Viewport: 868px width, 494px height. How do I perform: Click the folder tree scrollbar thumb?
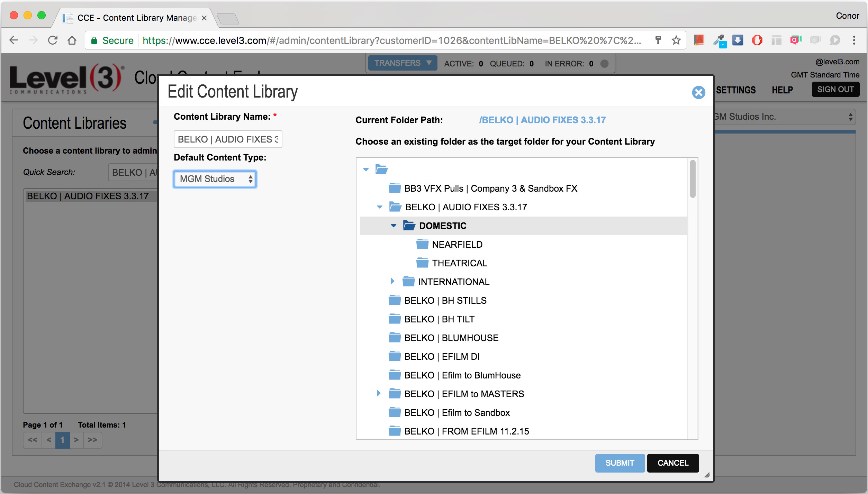[x=693, y=179]
